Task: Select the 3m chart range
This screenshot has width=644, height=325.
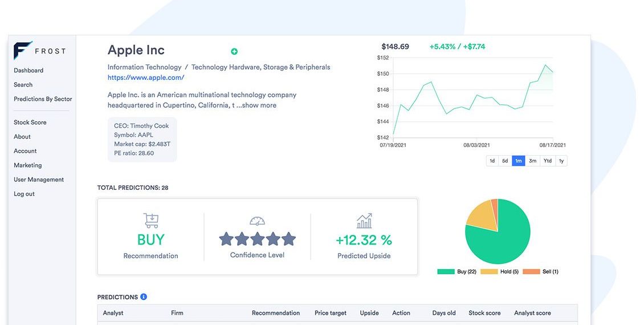Action: pyautogui.click(x=532, y=161)
